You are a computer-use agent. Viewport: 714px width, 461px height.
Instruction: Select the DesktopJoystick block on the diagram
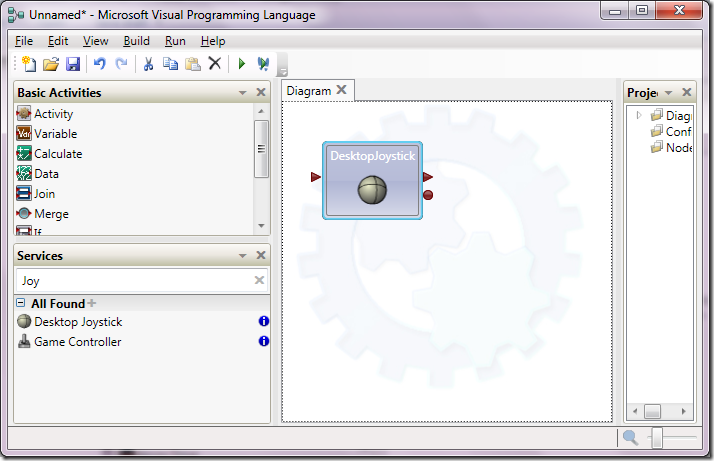(372, 180)
